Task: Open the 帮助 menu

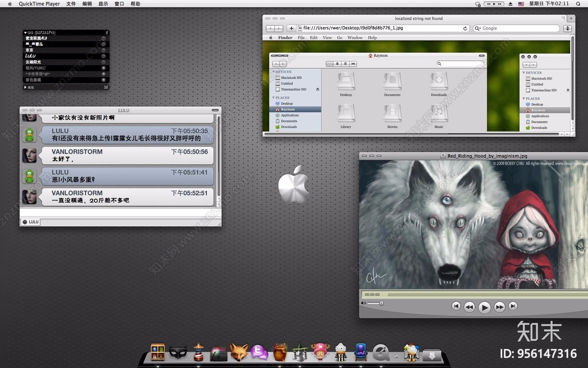Action: [x=135, y=4]
